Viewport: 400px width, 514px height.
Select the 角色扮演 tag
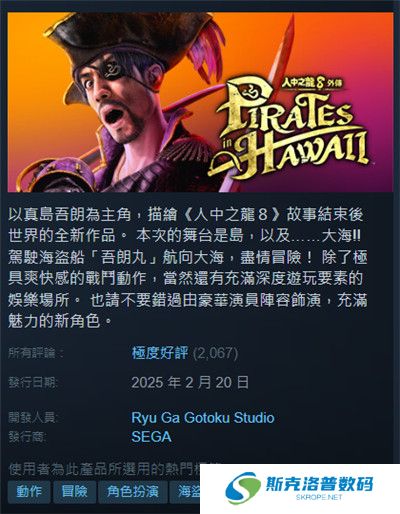point(133,491)
